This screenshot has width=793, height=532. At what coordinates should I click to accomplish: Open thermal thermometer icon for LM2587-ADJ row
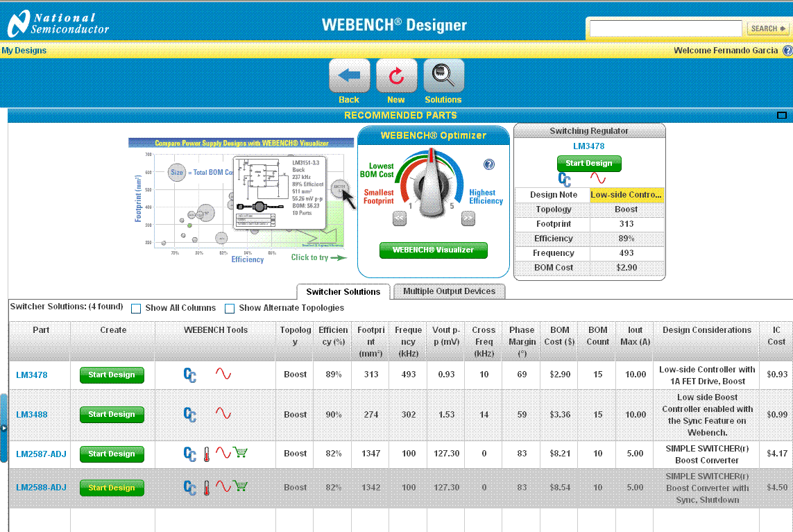pyautogui.click(x=206, y=454)
